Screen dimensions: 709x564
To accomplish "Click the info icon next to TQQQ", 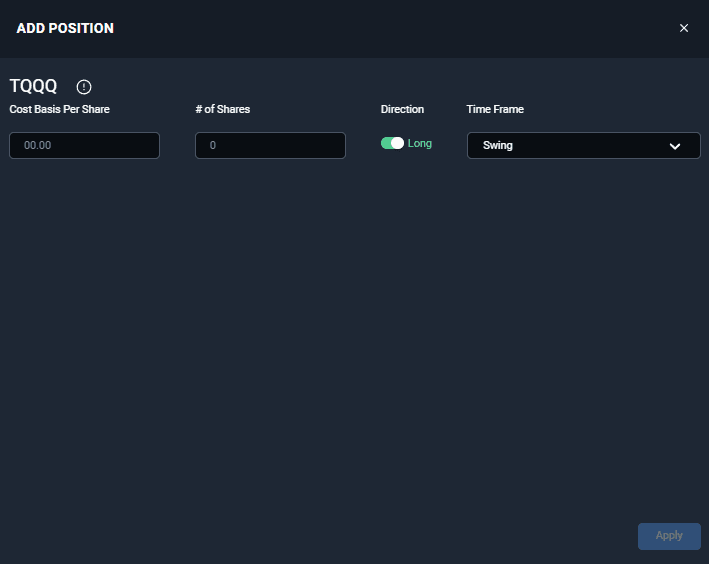I will [x=84, y=87].
